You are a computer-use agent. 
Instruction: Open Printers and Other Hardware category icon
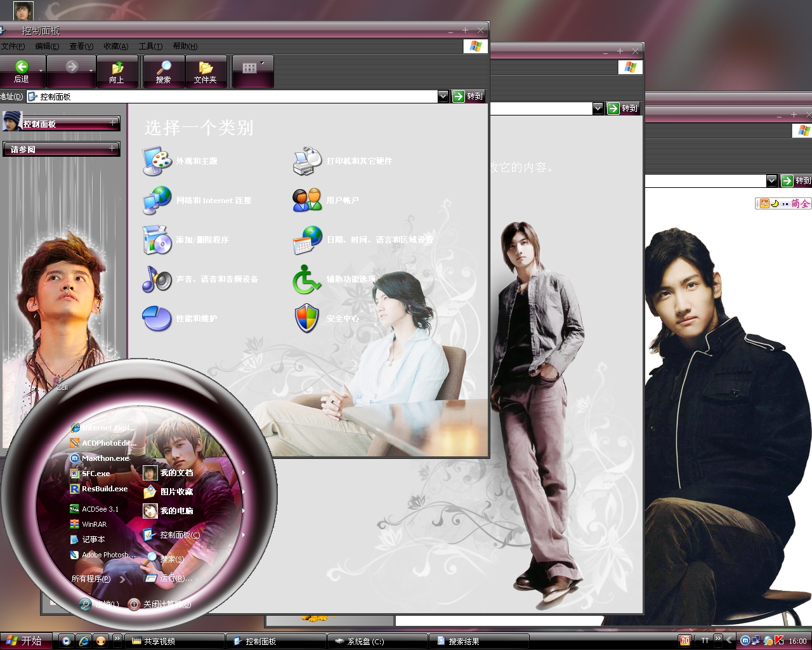307,161
